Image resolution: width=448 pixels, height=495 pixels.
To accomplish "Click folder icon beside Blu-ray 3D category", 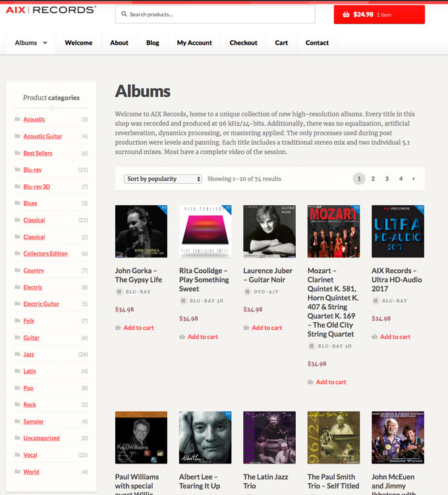I will point(17,186).
